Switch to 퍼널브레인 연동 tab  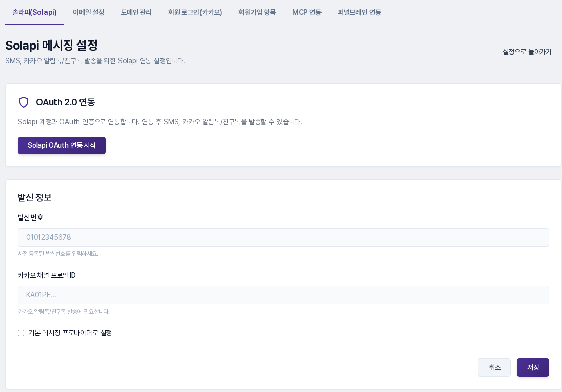pos(359,12)
